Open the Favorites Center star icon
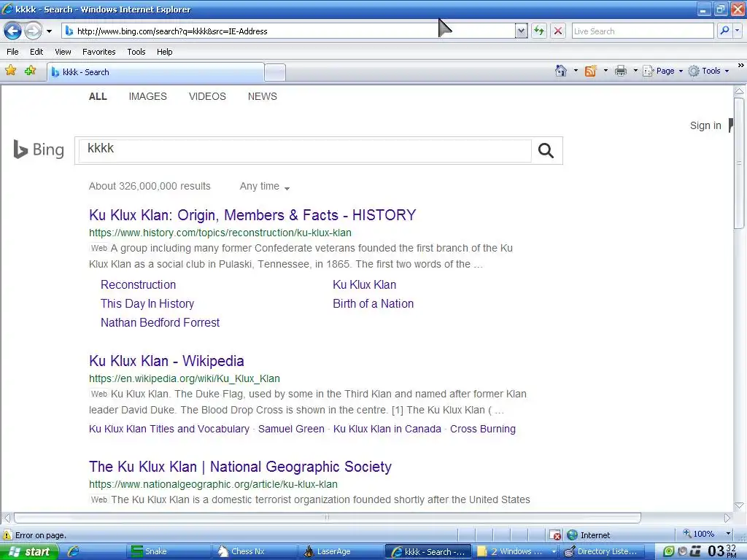Screen dimensions: 747x560 (x=10, y=71)
